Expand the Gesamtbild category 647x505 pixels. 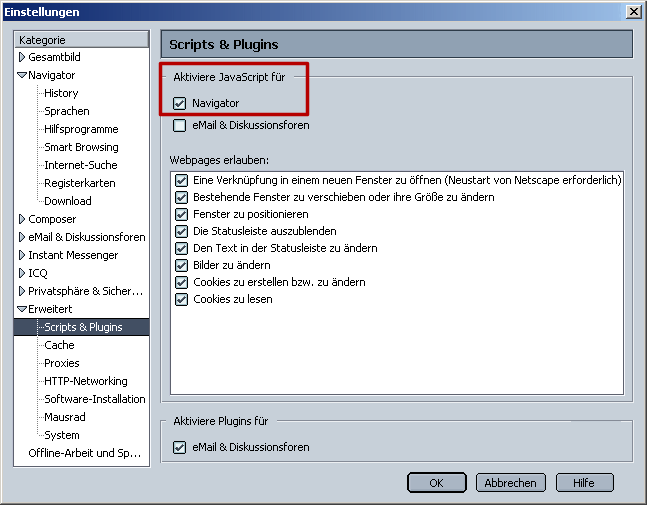pos(22,57)
